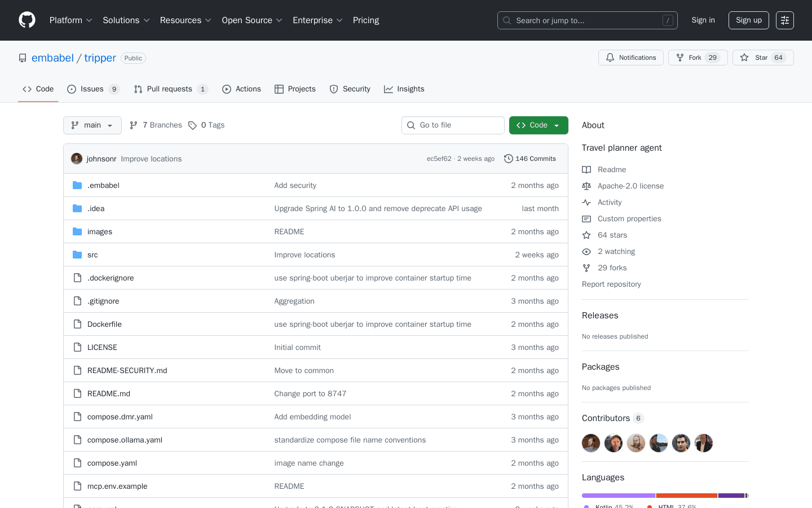812x508 pixels.
Task: Toggle watching via the 2 watching entry
Action: pyautogui.click(x=617, y=251)
